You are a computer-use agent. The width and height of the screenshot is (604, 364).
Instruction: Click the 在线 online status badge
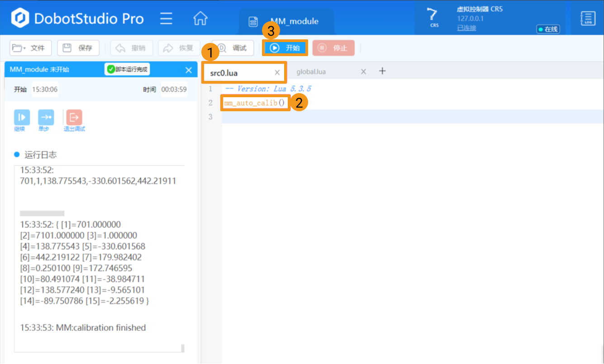[548, 29]
